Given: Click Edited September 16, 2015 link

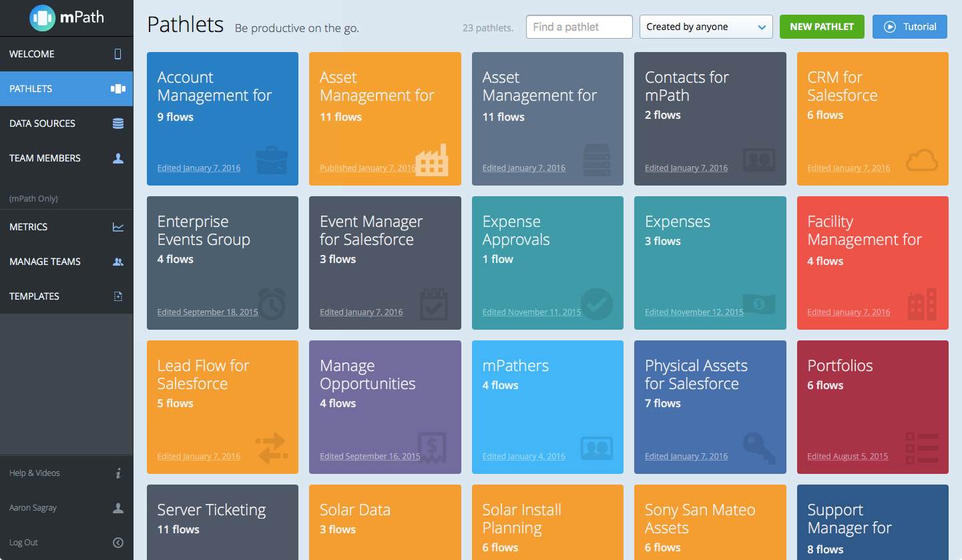Looking at the screenshot, I should 371,457.
